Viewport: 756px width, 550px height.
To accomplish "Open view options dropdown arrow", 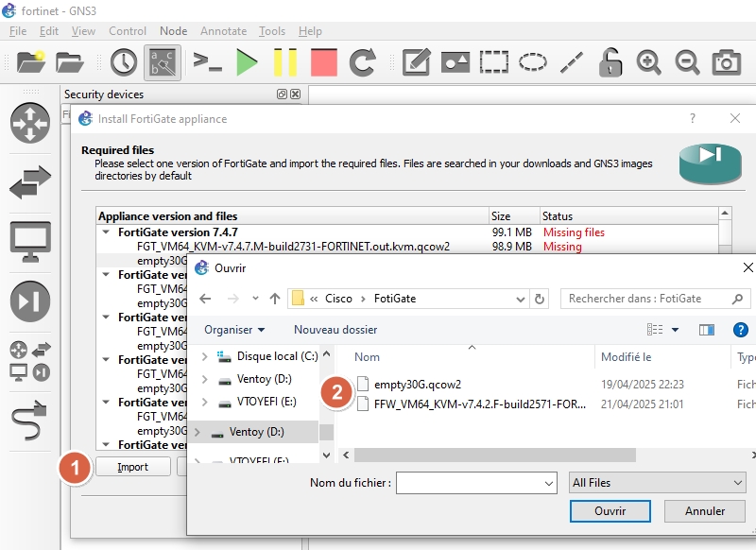I will click(x=675, y=330).
